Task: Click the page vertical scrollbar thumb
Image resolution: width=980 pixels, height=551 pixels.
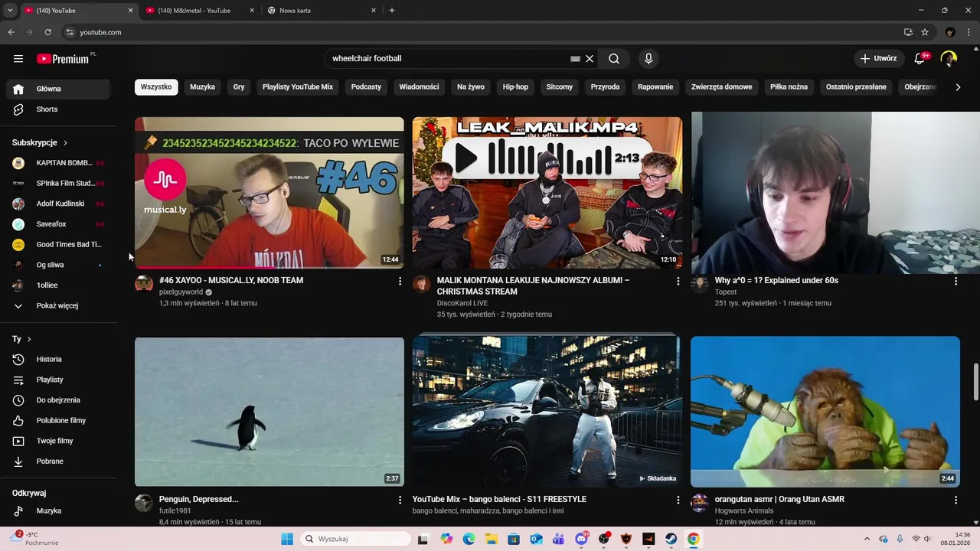Action: [975, 382]
